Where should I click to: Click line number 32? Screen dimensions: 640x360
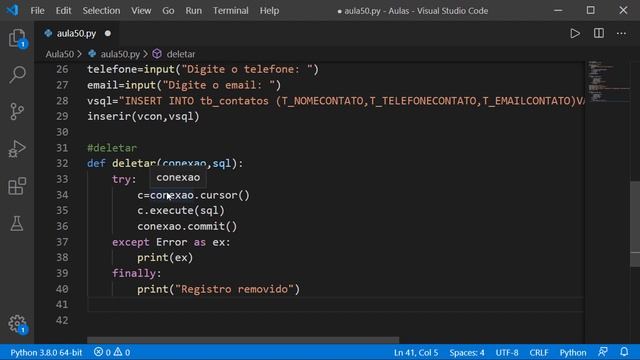(x=62, y=163)
